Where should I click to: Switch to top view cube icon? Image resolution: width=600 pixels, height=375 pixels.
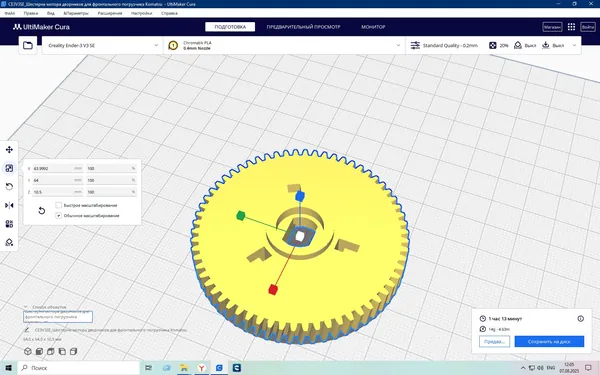coord(51,351)
